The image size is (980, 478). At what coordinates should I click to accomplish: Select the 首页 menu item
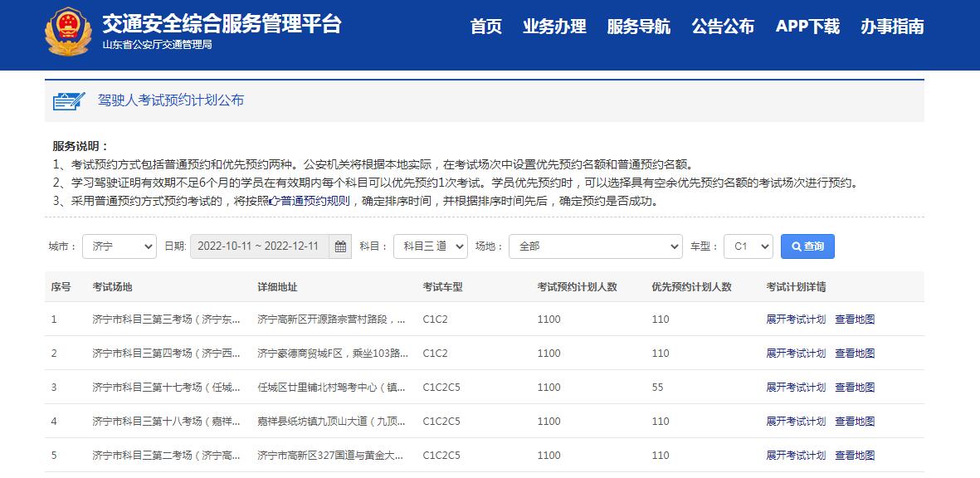[x=485, y=26]
